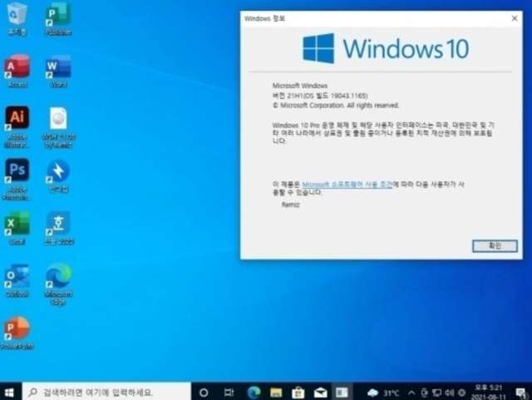Screen dimensions: 532x400
Task: Open the Recycle Bin desktop icon
Action: [x=17, y=14]
